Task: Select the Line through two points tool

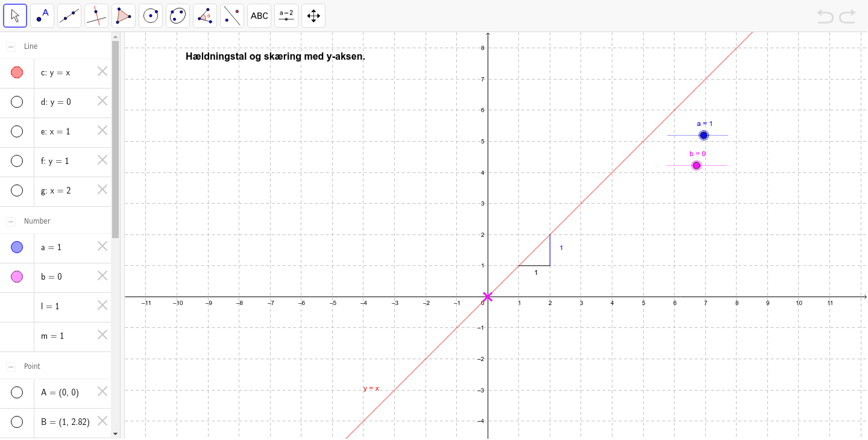Action: [69, 16]
